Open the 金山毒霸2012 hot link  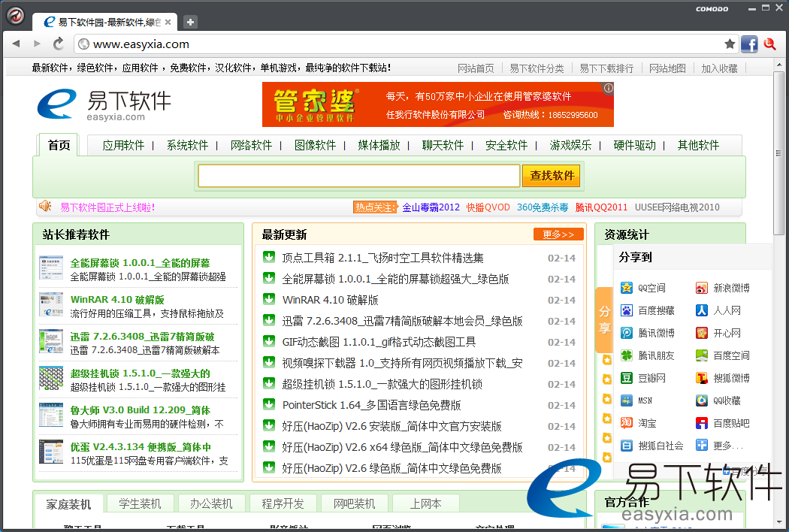click(431, 207)
